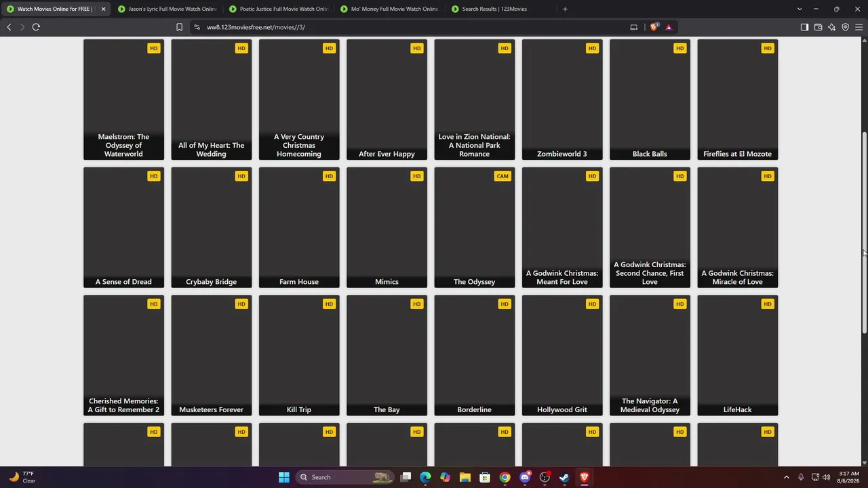Viewport: 868px width, 488px height.
Task: Open Steam from the taskbar
Action: 564,477
